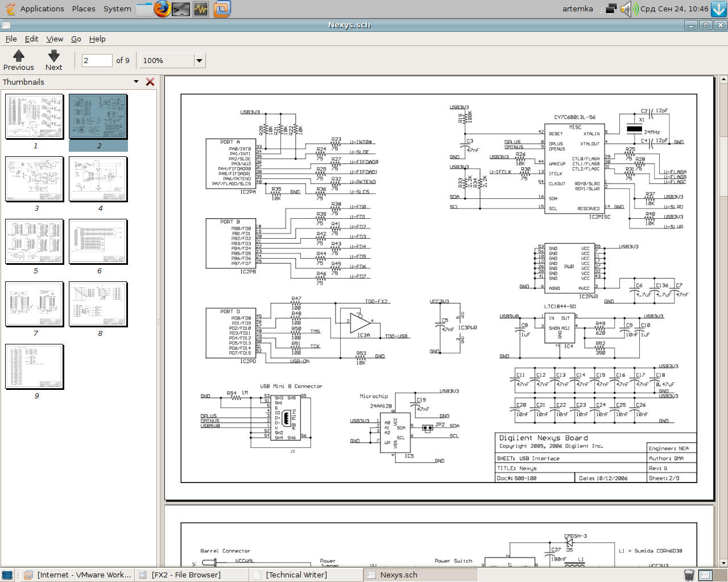Select page 3 thumbnail

[x=35, y=179]
